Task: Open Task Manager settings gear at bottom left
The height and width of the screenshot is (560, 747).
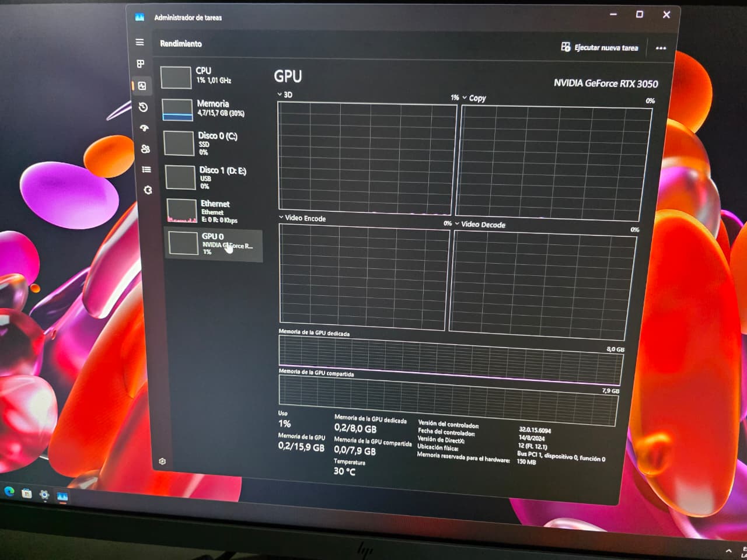Action: coord(163,461)
